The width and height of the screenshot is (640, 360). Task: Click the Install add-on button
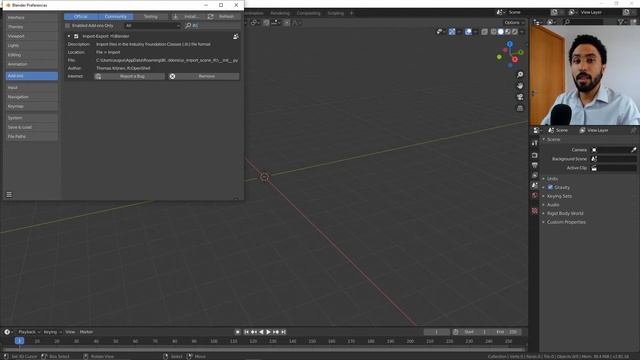(187, 16)
